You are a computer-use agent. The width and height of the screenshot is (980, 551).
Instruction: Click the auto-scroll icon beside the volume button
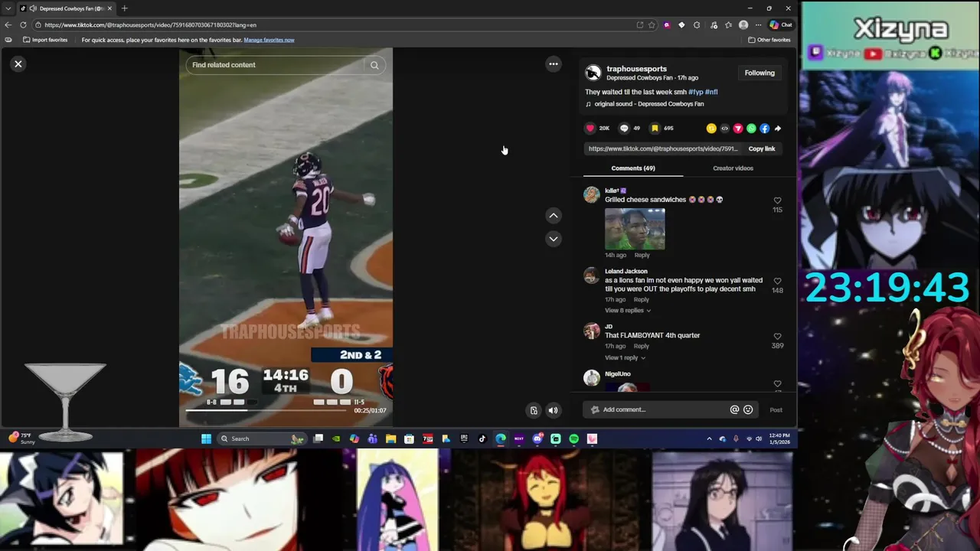pos(534,410)
